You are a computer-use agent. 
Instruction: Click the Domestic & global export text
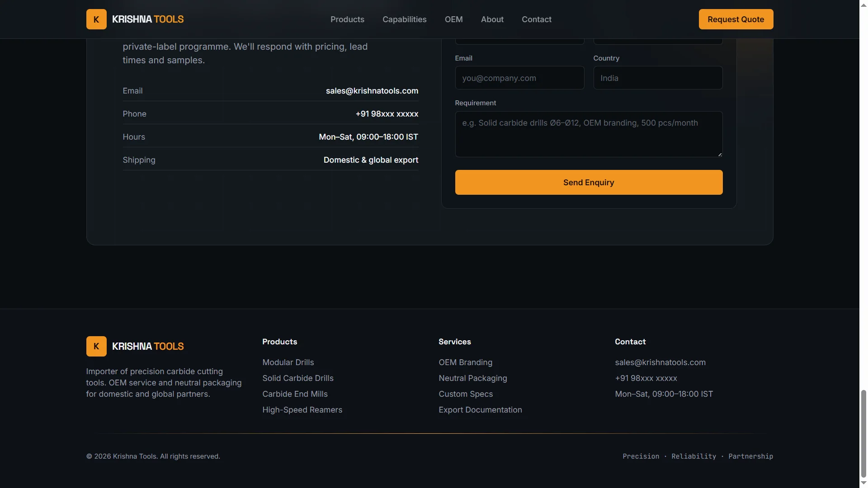(x=371, y=160)
